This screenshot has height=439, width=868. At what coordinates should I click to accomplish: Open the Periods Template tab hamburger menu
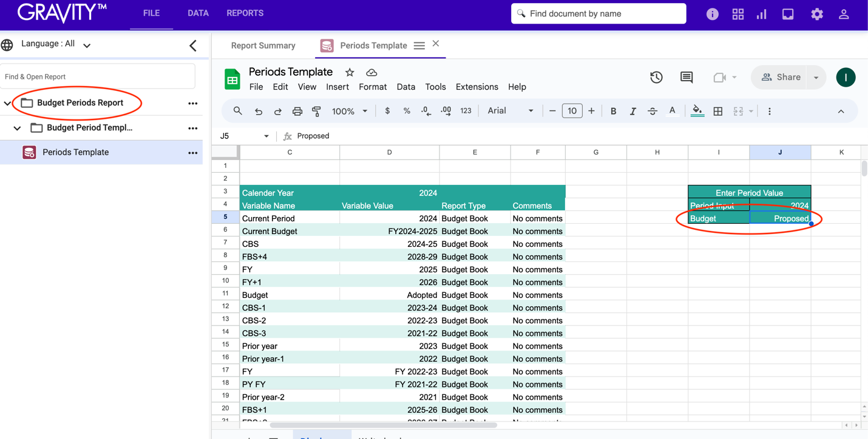419,45
